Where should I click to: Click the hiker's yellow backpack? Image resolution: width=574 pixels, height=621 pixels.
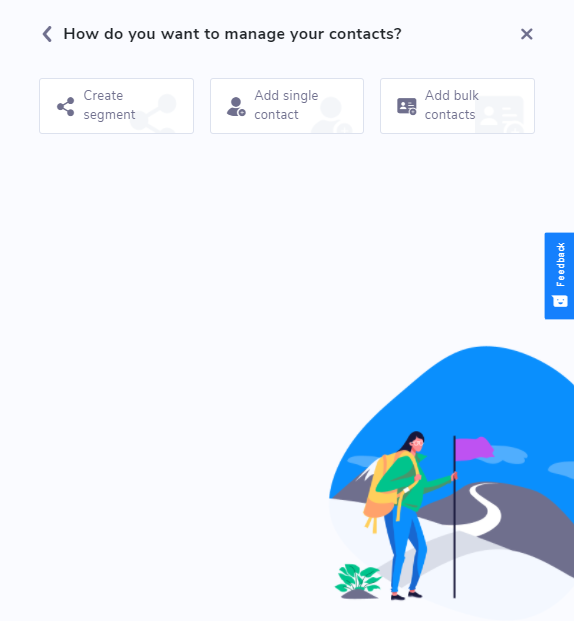tap(384, 487)
